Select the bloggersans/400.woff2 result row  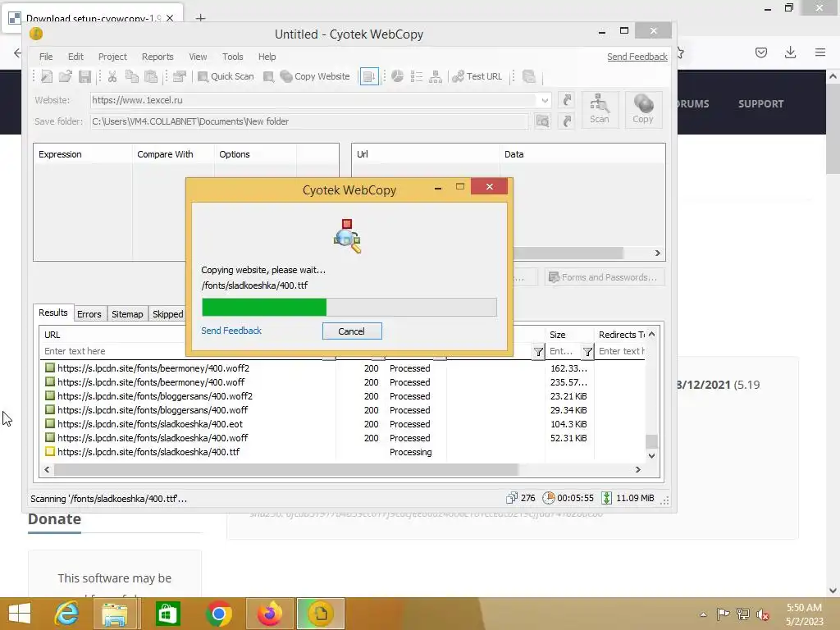(x=343, y=396)
